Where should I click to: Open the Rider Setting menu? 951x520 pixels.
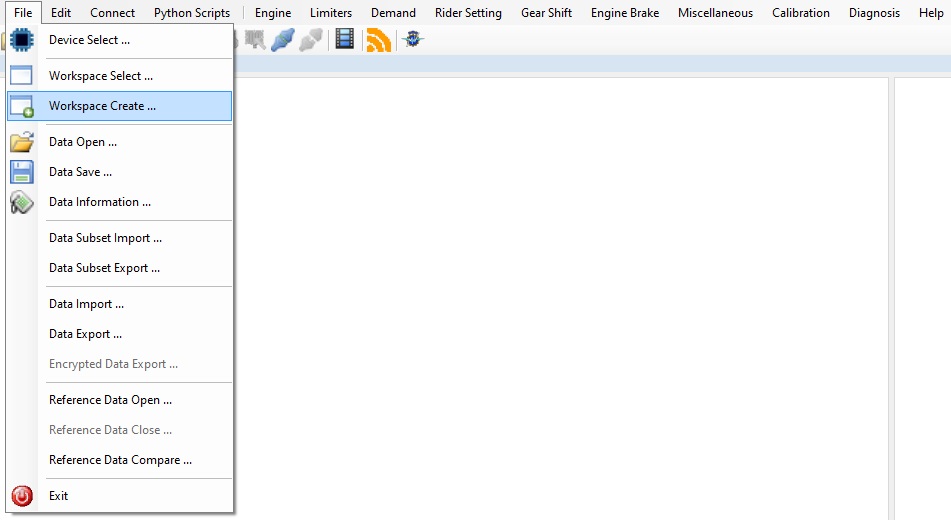(x=468, y=13)
